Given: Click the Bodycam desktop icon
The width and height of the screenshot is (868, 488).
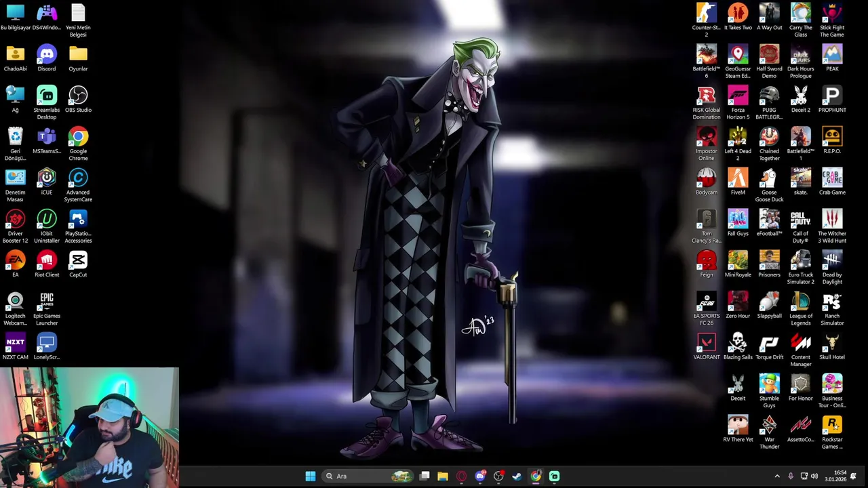Looking at the screenshot, I should click(x=706, y=182).
